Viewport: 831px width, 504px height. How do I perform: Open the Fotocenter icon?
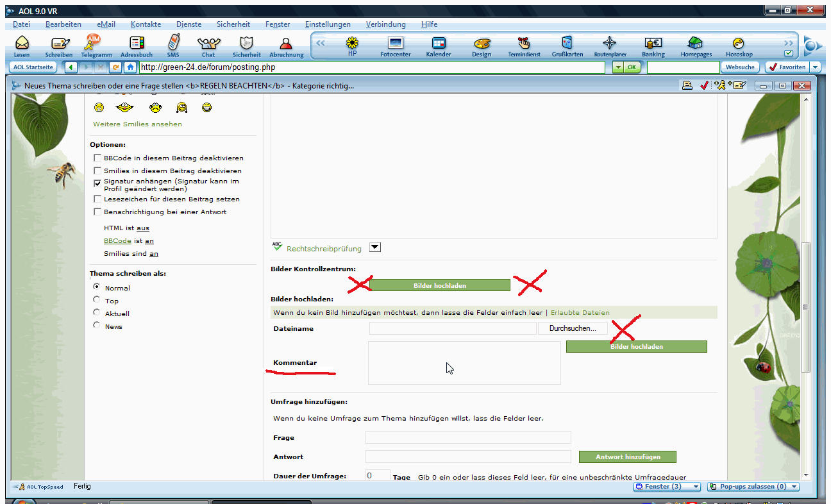point(396,44)
